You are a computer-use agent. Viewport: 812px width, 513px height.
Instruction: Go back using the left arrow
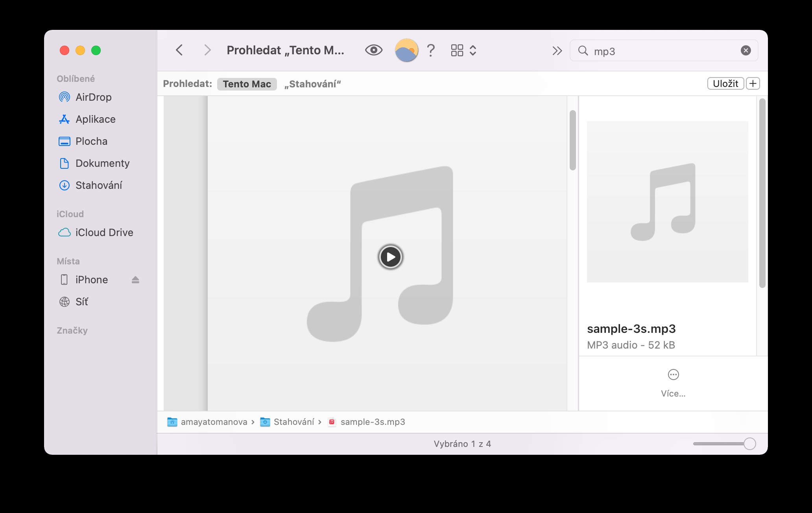coord(179,50)
